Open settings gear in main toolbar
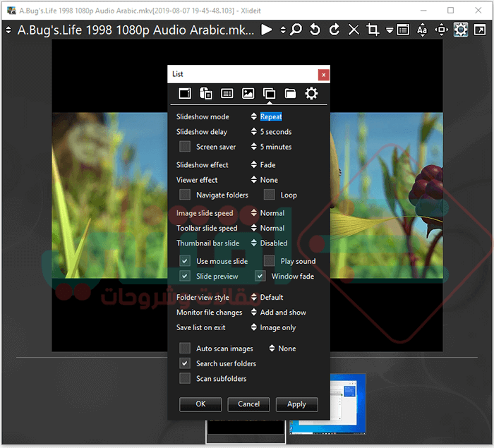The image size is (494, 448). pyautogui.click(x=461, y=30)
